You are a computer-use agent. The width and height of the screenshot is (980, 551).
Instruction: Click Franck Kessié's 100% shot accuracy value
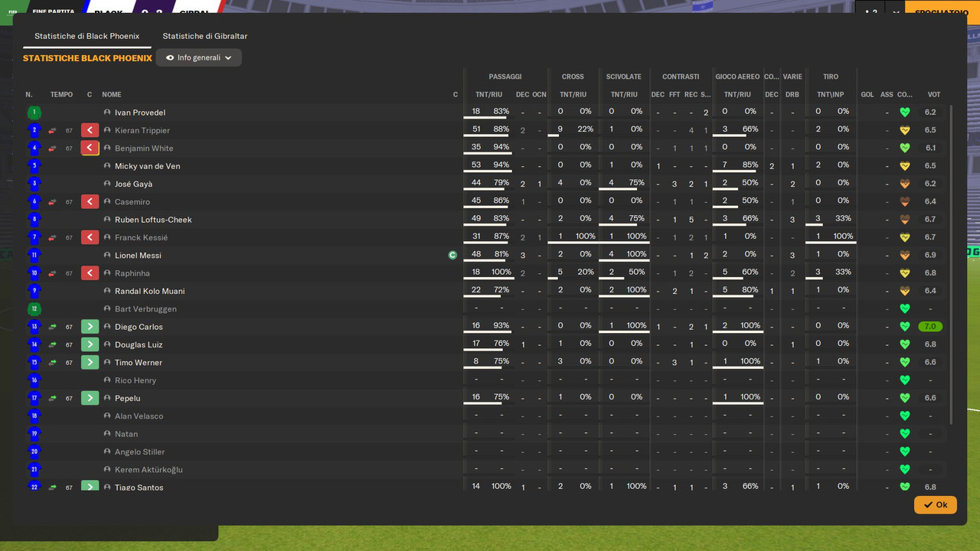843,236
